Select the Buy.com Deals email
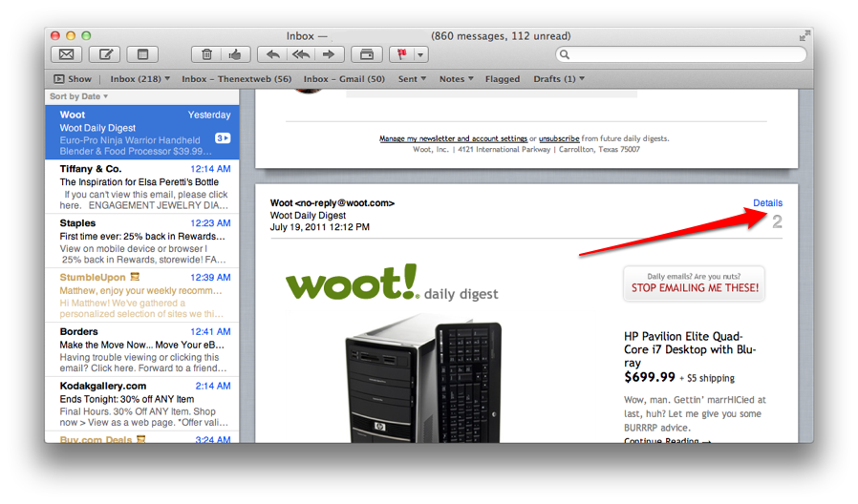 pyautogui.click(x=141, y=437)
